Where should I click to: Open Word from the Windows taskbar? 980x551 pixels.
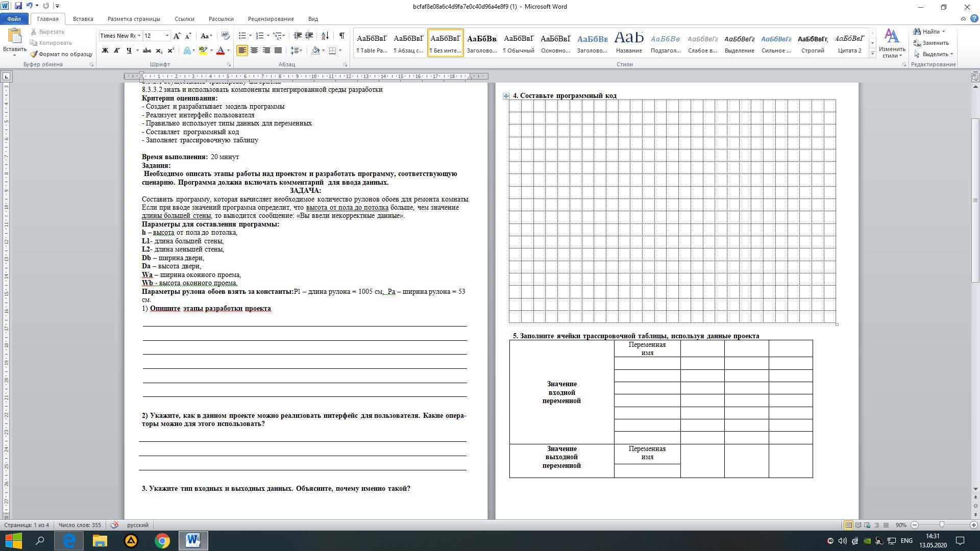point(193,541)
